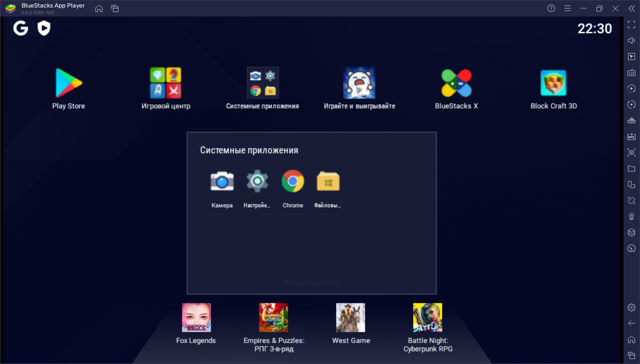Click the clock showing 22:30
This screenshot has width=640, height=364.
[595, 29]
